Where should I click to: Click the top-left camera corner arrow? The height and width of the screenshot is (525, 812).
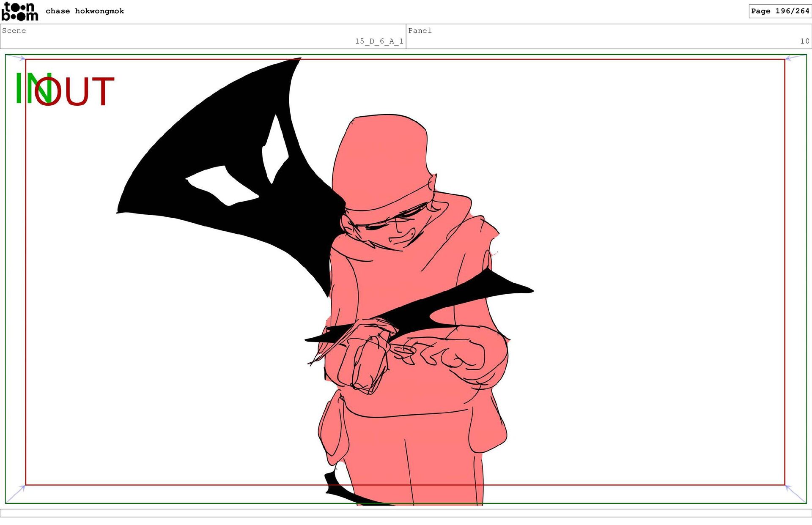click(20, 58)
